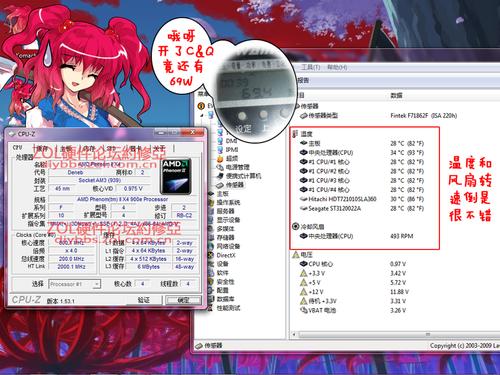Open 超频 overclock flame icon
Screen dimensions: 500x375
coord(220,158)
